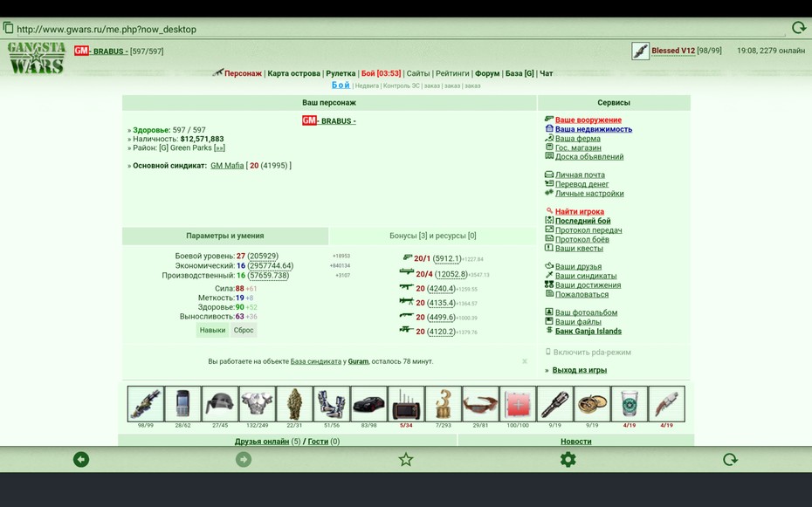The width and height of the screenshot is (812, 507).
Task: Open the Персонаж menu item
Action: click(243, 73)
